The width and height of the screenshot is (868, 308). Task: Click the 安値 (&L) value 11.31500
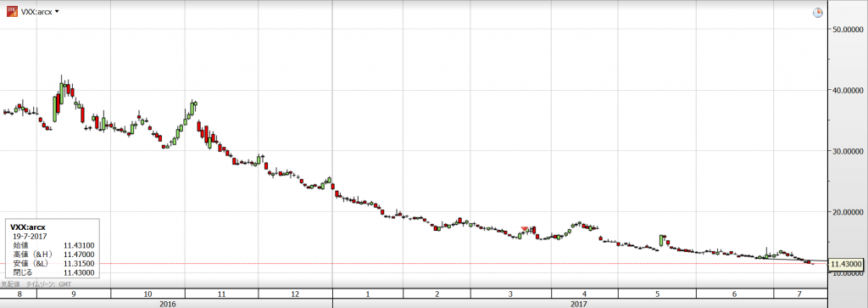point(78,263)
